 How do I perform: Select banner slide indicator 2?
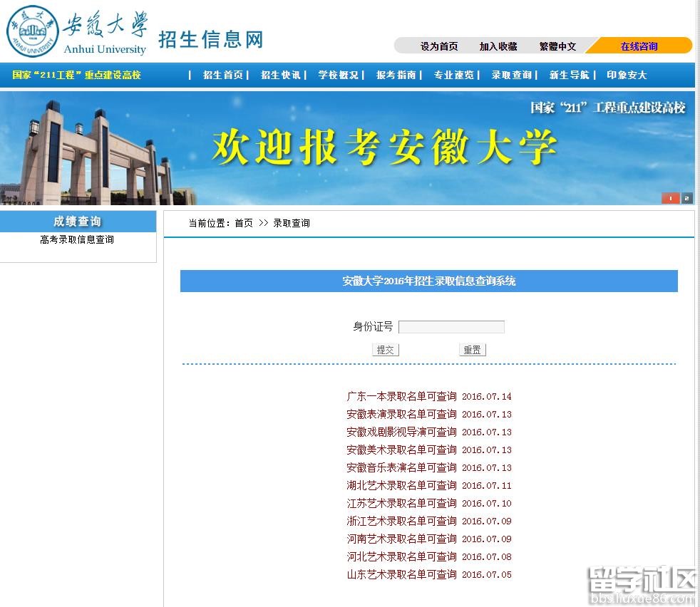686,198
